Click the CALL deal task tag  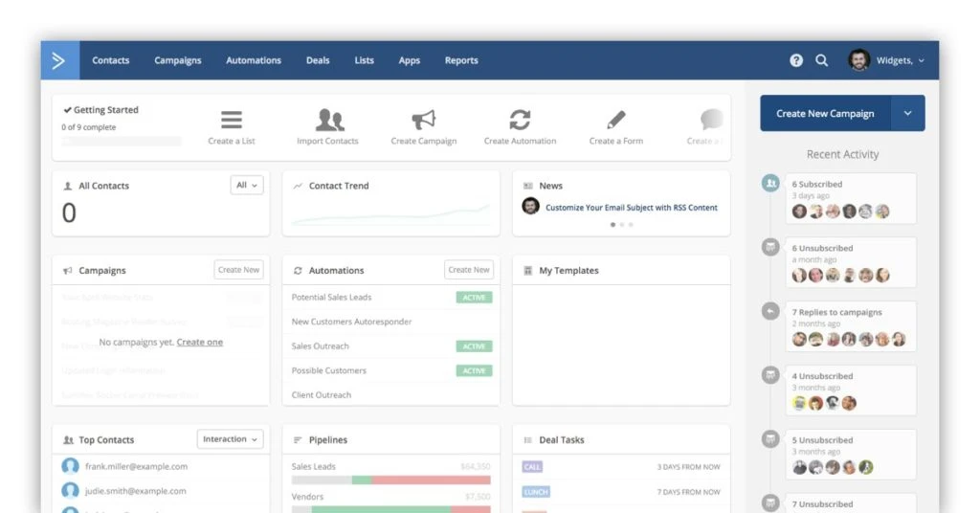532,467
